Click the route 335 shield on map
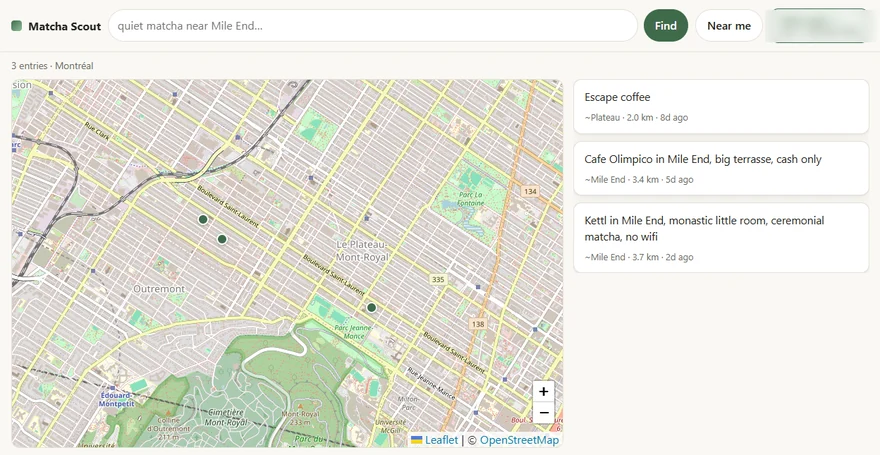 [438, 279]
